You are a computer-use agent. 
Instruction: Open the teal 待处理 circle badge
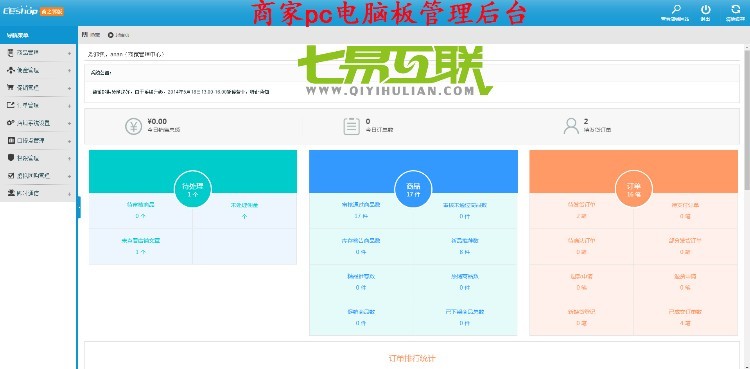(x=193, y=190)
